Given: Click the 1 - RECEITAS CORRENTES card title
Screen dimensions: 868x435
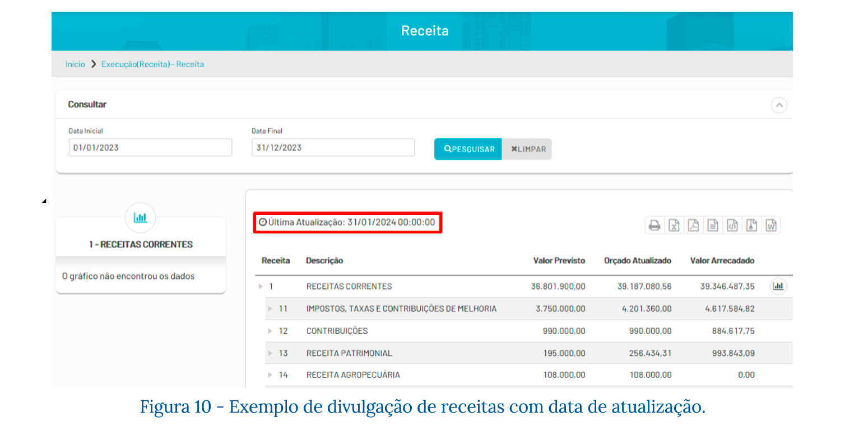Looking at the screenshot, I should tap(141, 245).
